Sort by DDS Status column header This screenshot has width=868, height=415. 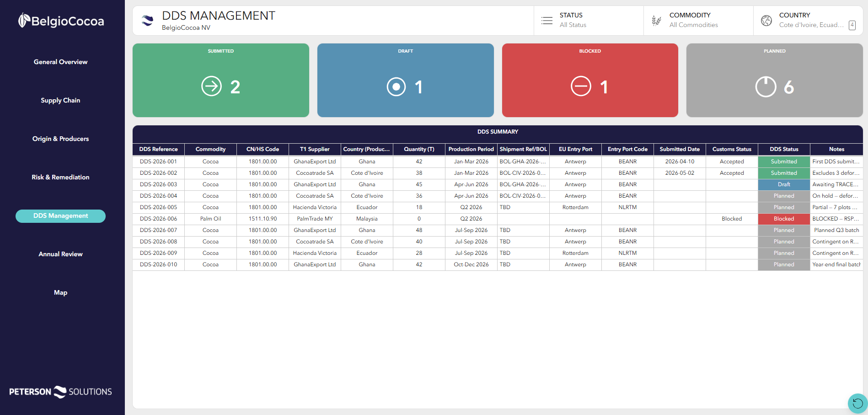tap(784, 149)
